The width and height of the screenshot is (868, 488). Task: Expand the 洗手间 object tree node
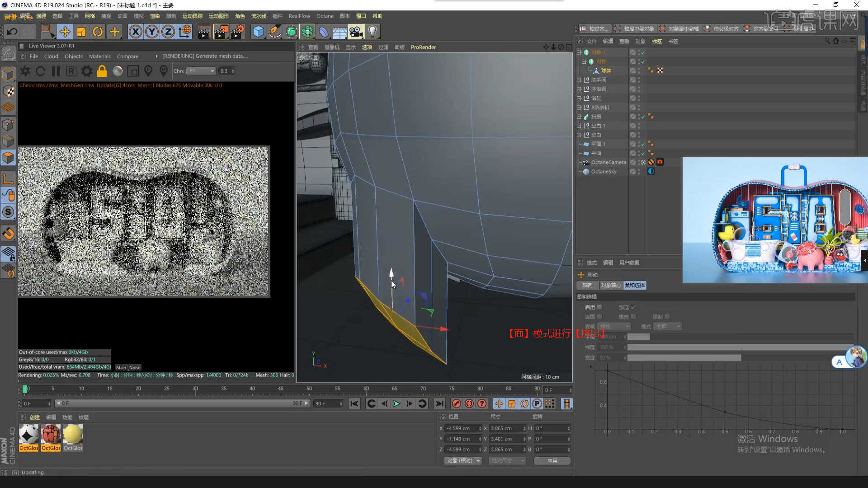point(579,80)
